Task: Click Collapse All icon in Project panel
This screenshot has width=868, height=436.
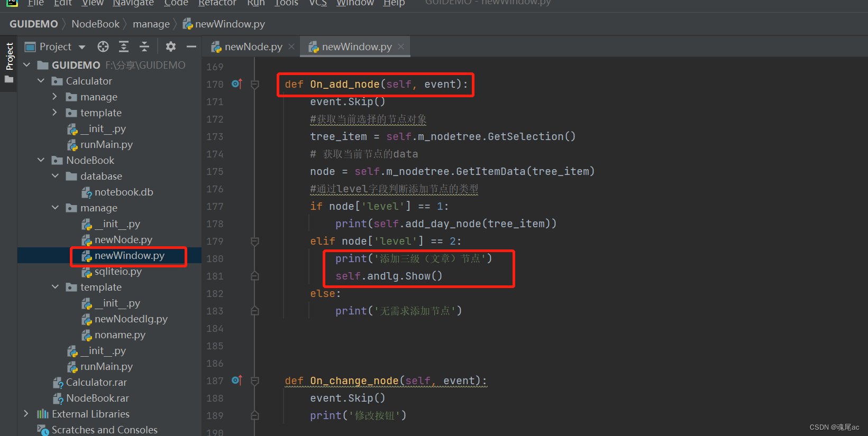Action: pyautogui.click(x=144, y=47)
